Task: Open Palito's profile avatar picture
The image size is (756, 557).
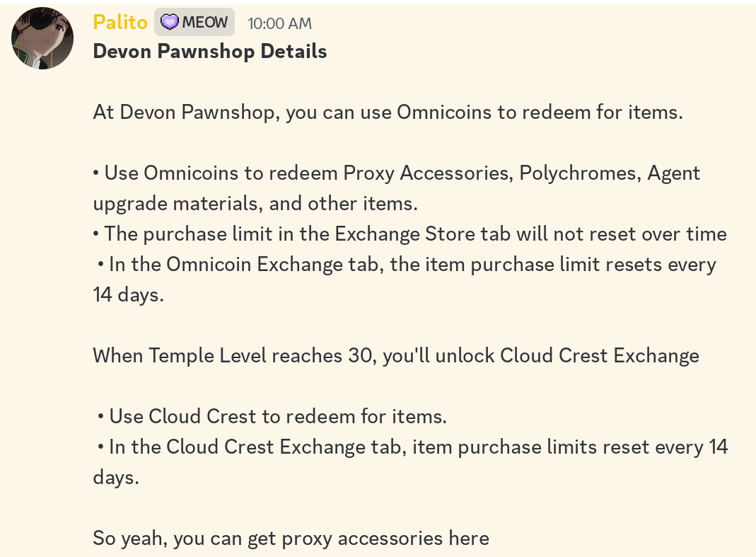Action: 42,38
